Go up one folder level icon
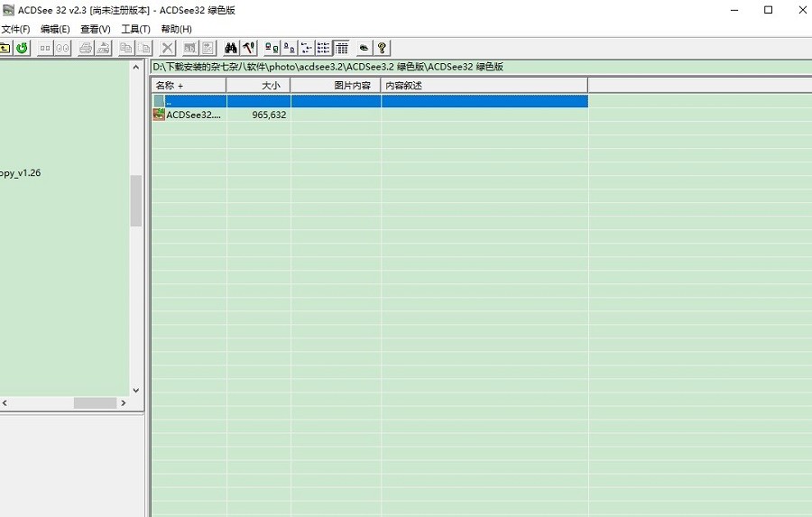This screenshot has width=812, height=517. click(5, 48)
